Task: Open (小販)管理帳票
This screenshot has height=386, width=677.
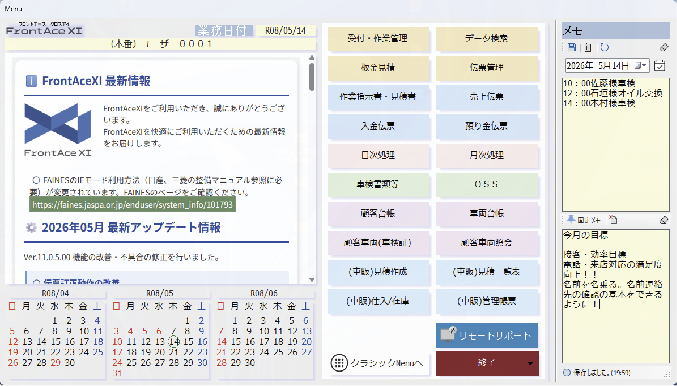Action: [487, 301]
